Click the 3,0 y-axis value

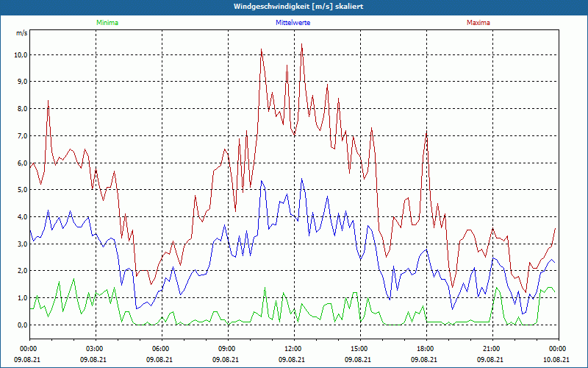[x=22, y=244]
